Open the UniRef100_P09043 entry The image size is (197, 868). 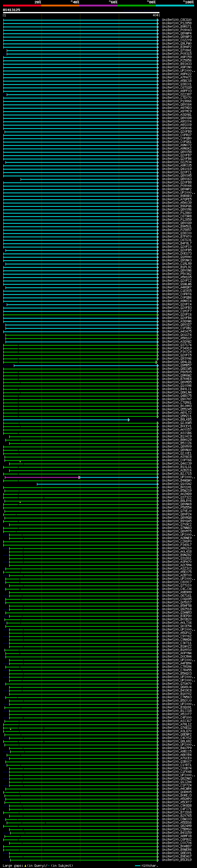[176, 30]
